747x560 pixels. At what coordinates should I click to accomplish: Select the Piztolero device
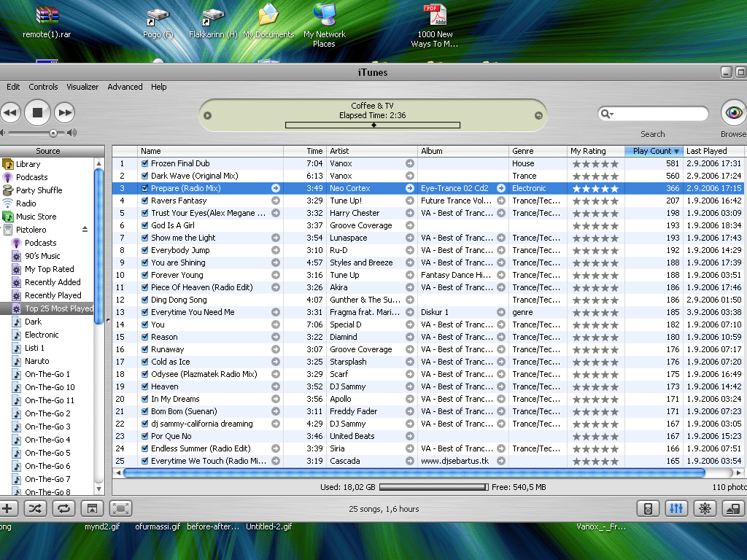coord(31,230)
